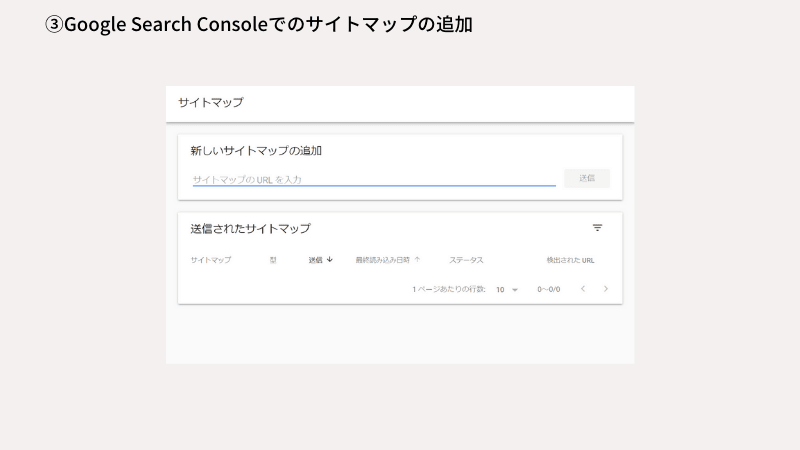This screenshot has width=800, height=450.
Task: Click the 型 column header
Action: point(273,260)
